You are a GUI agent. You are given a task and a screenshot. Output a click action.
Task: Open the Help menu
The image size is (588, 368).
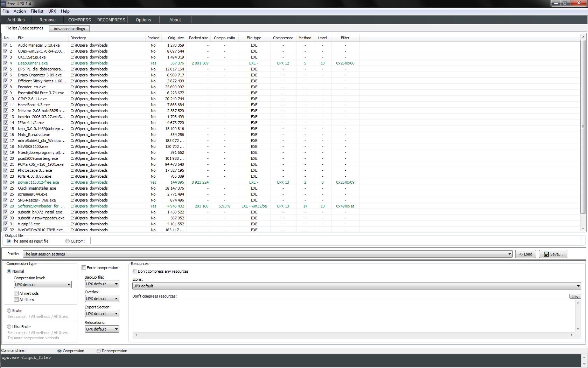pos(65,11)
